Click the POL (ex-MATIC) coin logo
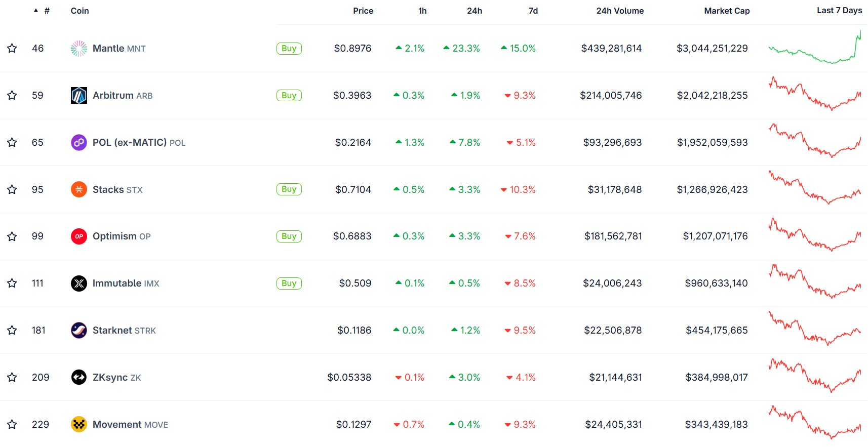 [x=78, y=142]
